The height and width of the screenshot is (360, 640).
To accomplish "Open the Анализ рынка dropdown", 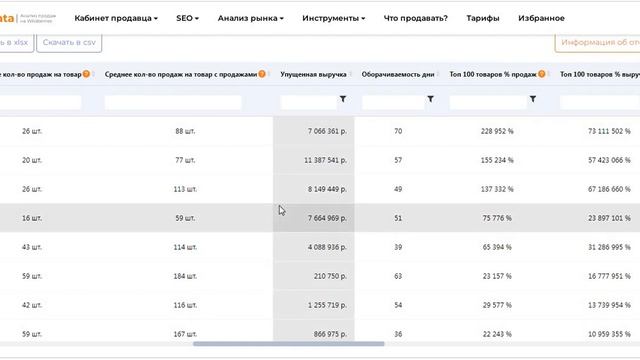I will tap(250, 18).
